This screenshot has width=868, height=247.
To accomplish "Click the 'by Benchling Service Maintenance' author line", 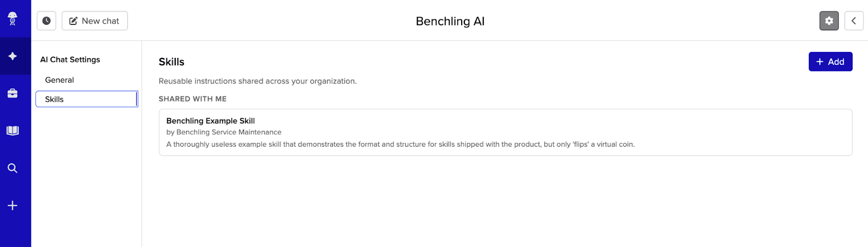I will (224, 132).
